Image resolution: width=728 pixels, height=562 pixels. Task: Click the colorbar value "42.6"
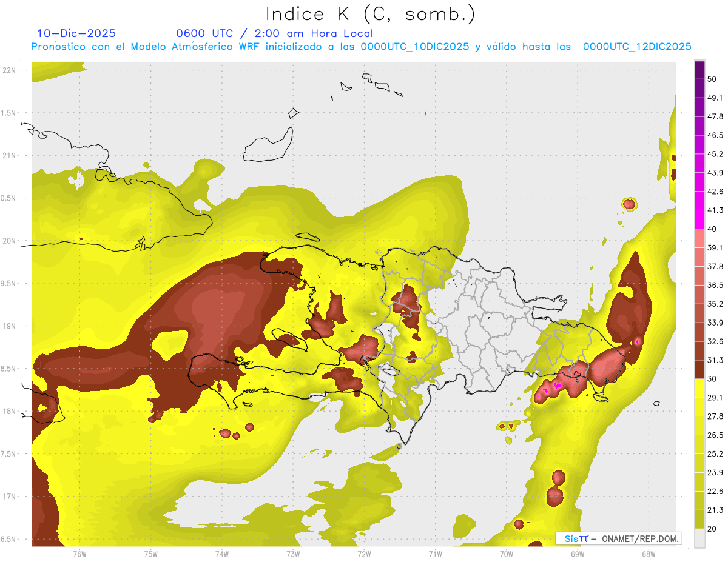(715, 192)
